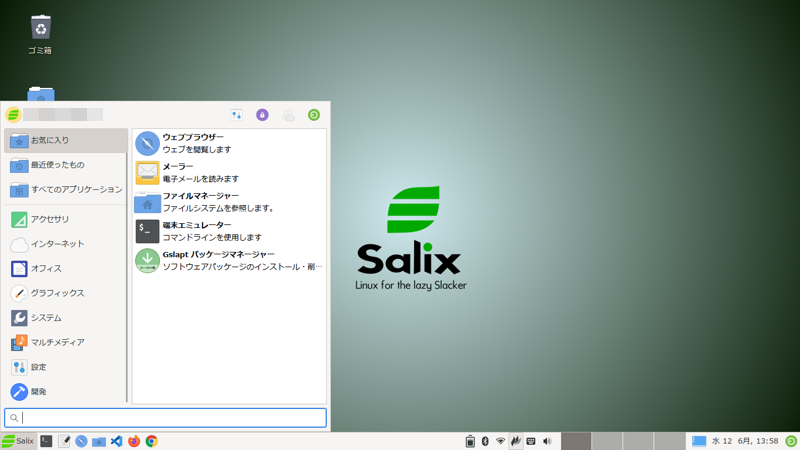
Task: Launch メーラー mail reader
Action: (229, 172)
